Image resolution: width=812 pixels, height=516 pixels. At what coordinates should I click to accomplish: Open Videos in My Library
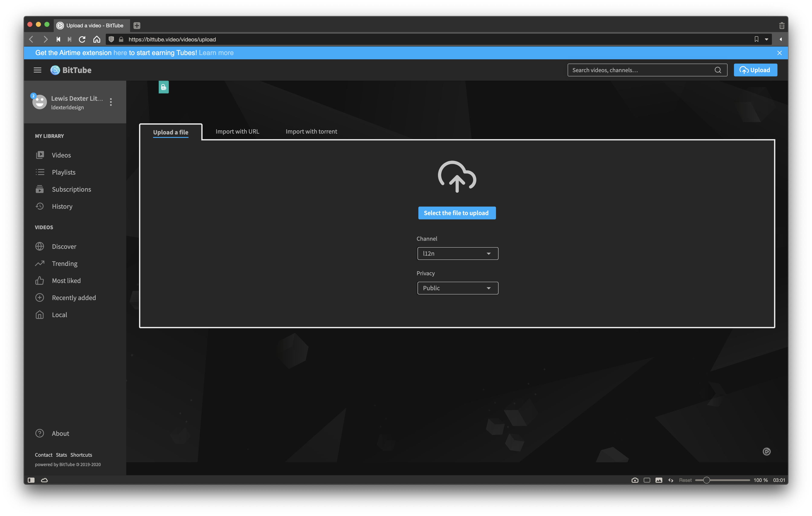coord(61,155)
